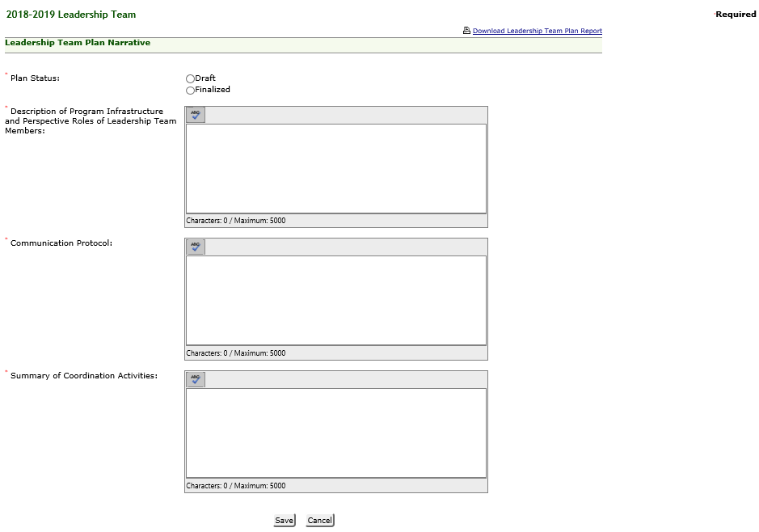Click the Summary of Coordination Activities label
This screenshot has width=759, height=532.
click(x=84, y=376)
